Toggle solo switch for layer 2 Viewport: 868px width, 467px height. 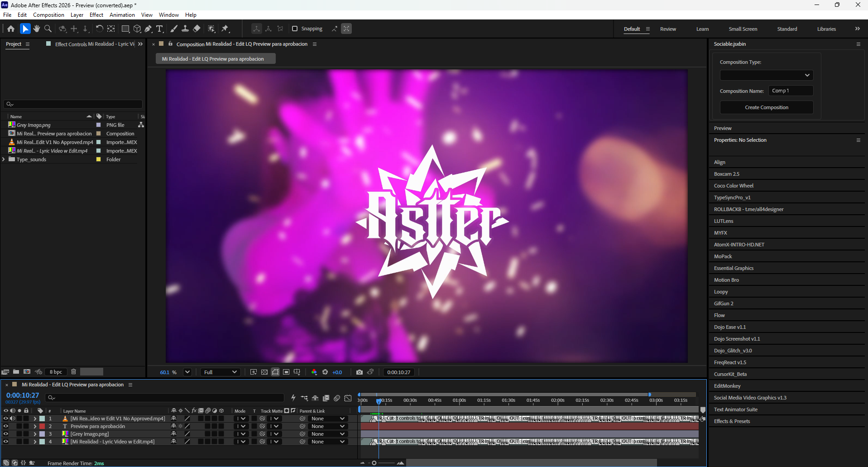(19, 426)
